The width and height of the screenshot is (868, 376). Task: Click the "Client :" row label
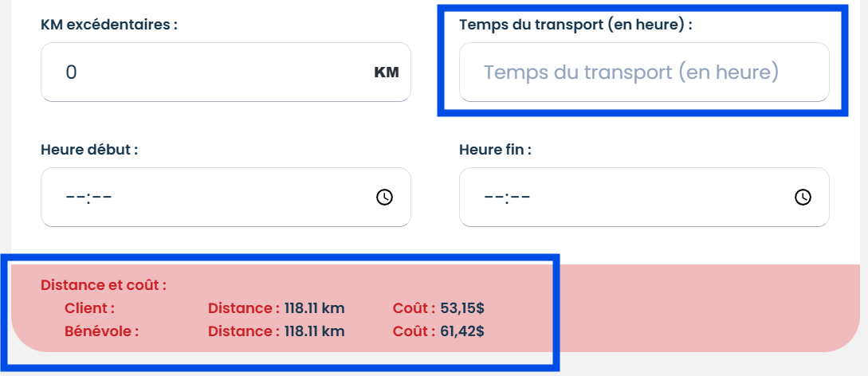[89, 307]
